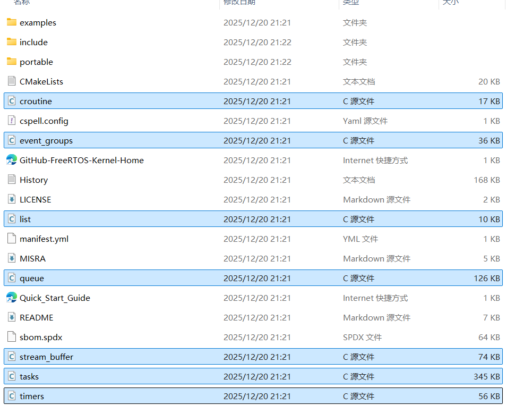Select the timers file name
The height and width of the screenshot is (413, 532).
(32, 397)
